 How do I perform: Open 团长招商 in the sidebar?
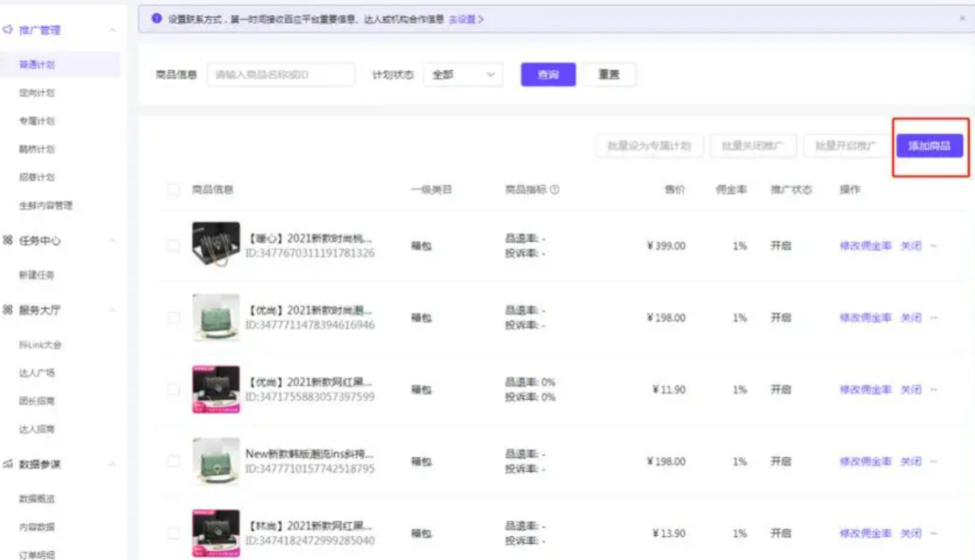37,401
